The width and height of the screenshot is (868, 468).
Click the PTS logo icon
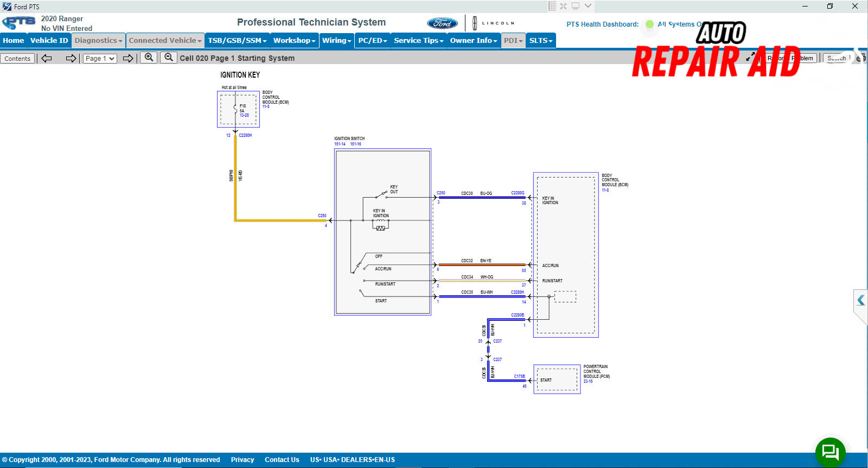19,23
